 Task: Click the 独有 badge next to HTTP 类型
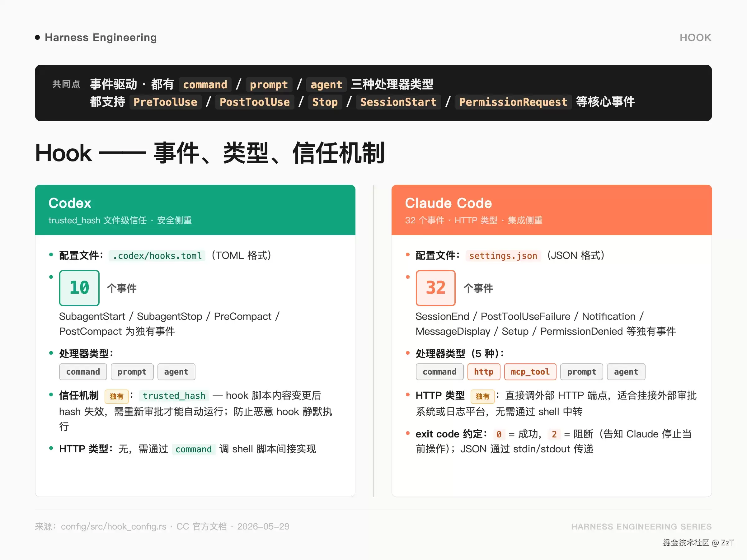[482, 396]
